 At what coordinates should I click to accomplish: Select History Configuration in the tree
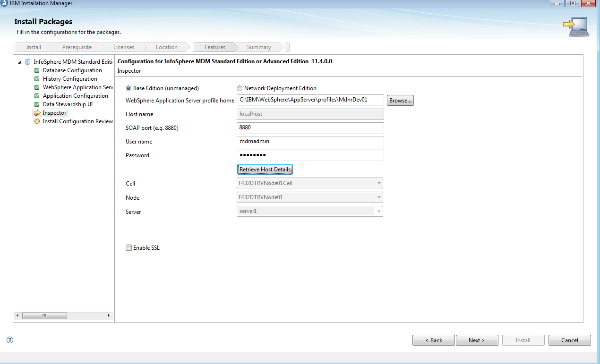70,79
